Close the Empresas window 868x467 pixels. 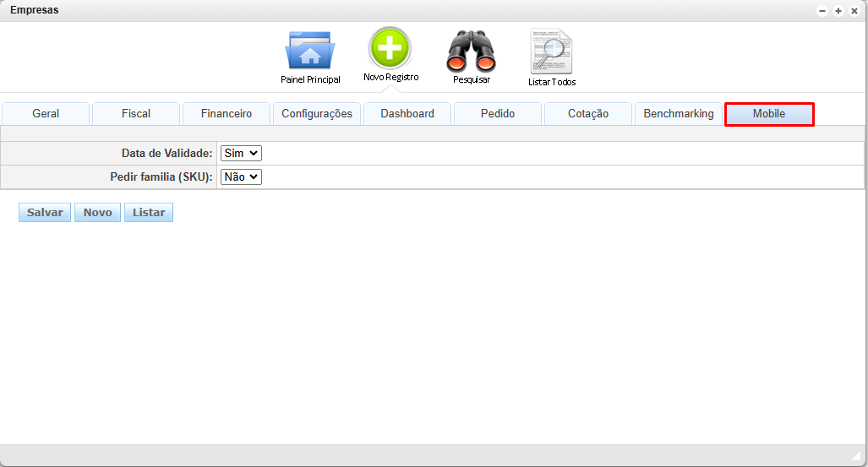[854, 11]
